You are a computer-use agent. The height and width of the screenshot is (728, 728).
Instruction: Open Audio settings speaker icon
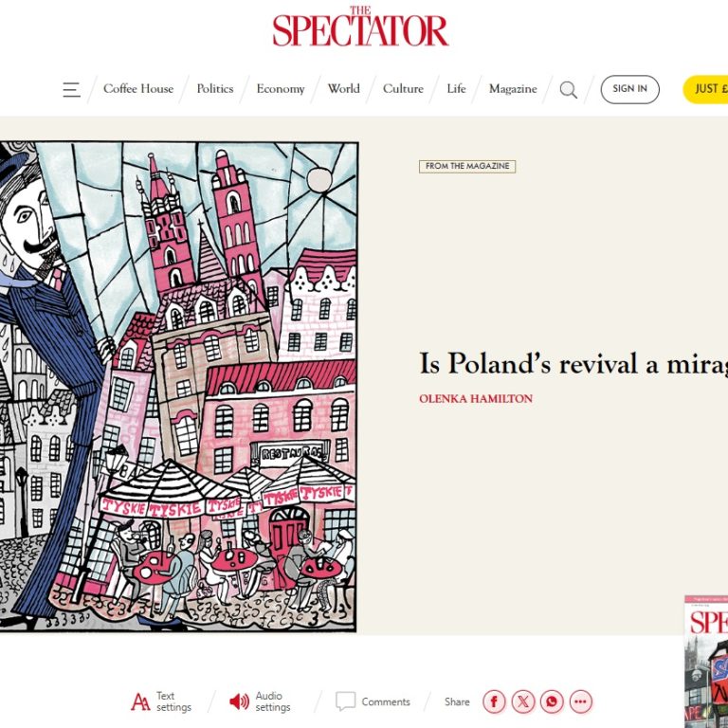(239, 701)
